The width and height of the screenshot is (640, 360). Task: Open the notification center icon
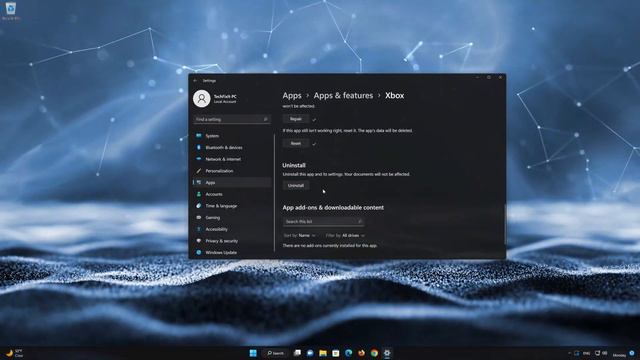click(632, 353)
